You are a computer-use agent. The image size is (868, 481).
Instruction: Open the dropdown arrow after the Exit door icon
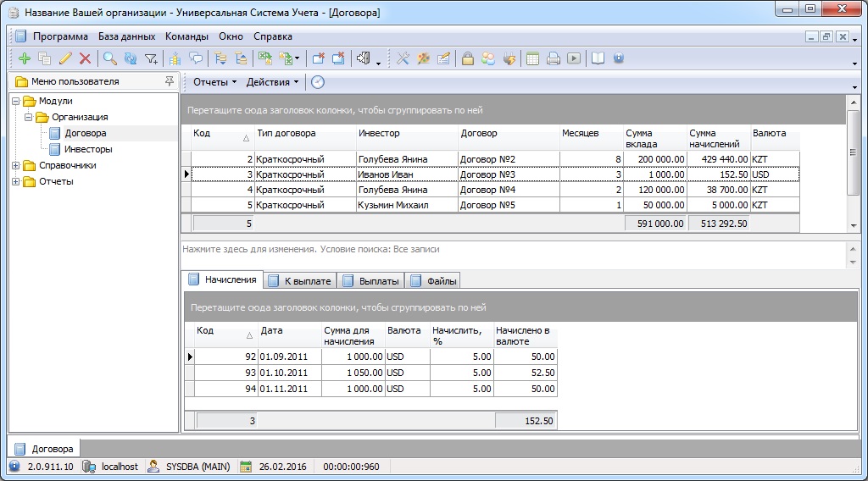coord(379,63)
